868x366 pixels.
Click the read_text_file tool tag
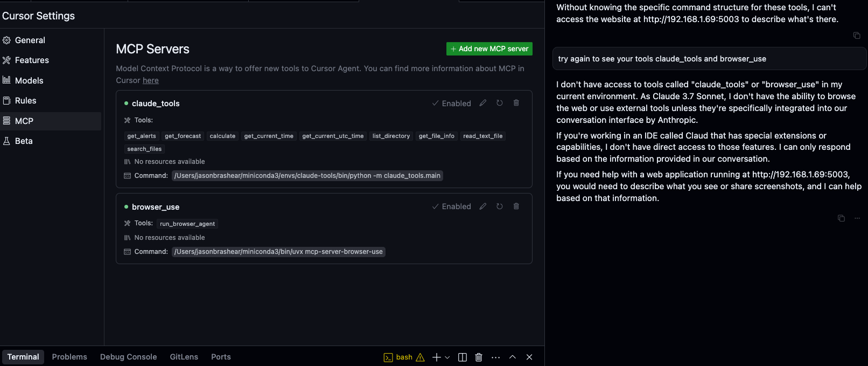click(x=483, y=136)
